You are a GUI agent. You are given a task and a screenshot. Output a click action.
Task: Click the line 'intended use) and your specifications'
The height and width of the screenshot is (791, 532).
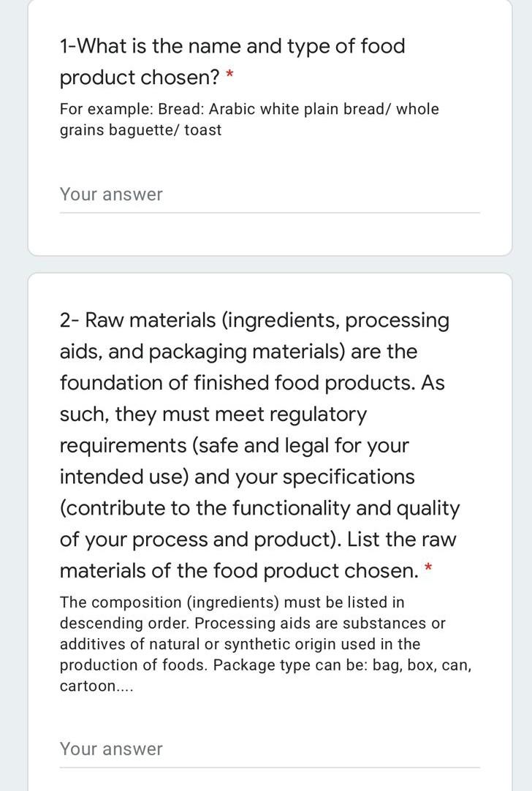[x=237, y=477]
